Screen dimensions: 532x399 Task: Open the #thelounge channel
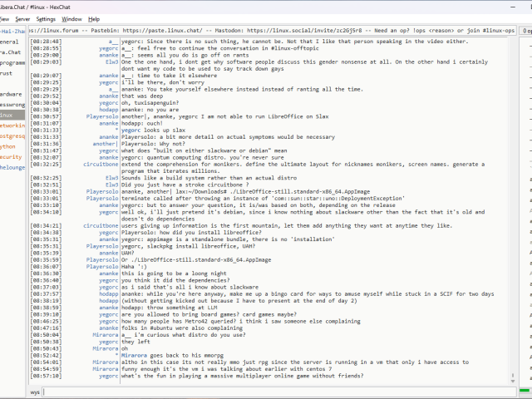tap(12, 167)
